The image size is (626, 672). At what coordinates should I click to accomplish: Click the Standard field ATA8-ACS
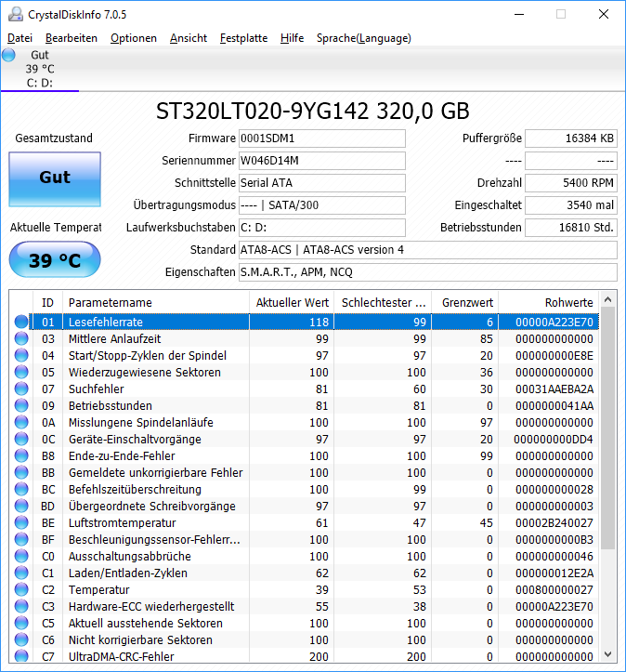(x=428, y=250)
